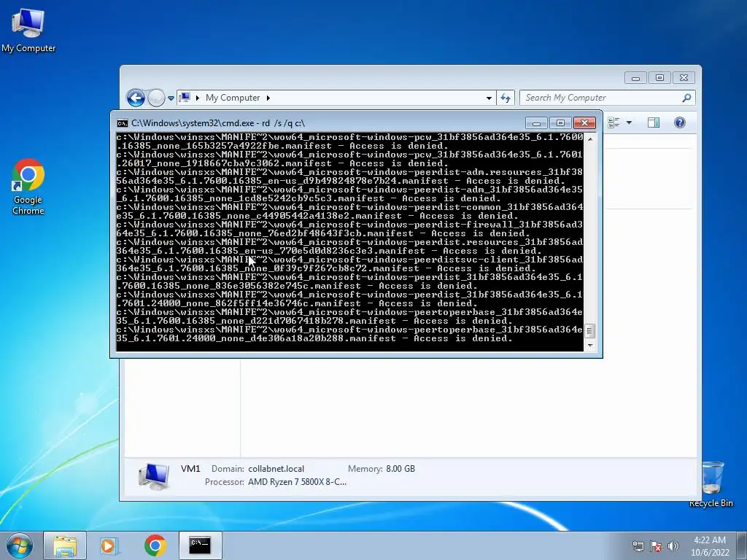747x560 pixels.
Task: Click the collabnet.local domain value
Action: pos(276,469)
